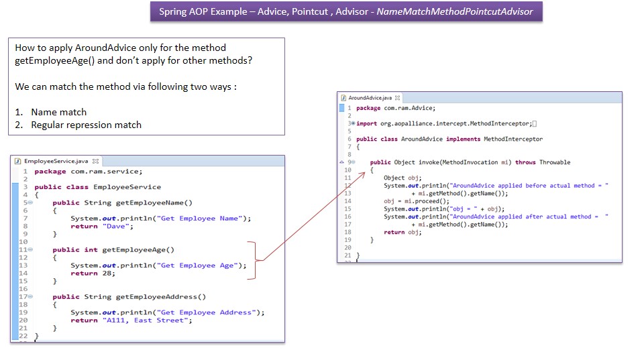Click the Spring AOP Example title banner
The width and height of the screenshot is (644, 354).
346,11
